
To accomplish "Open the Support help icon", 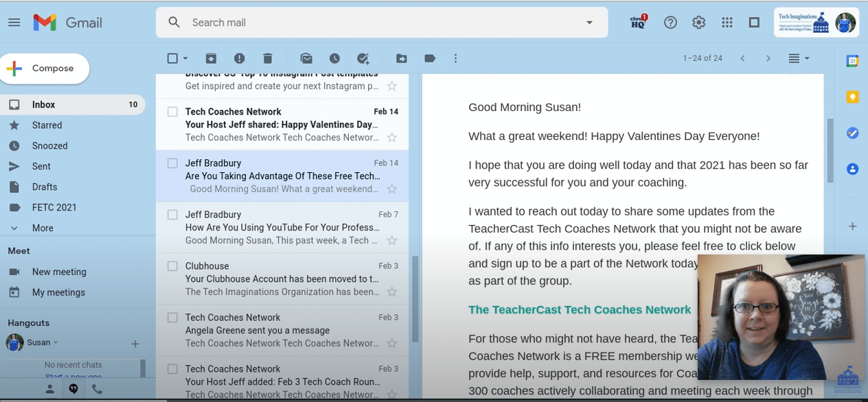I will [x=670, y=23].
